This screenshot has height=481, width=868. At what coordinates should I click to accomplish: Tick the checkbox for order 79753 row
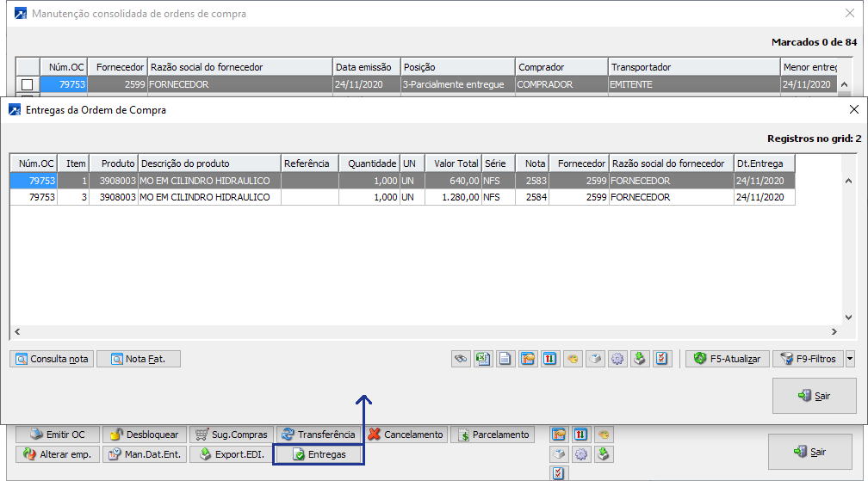tap(28, 84)
